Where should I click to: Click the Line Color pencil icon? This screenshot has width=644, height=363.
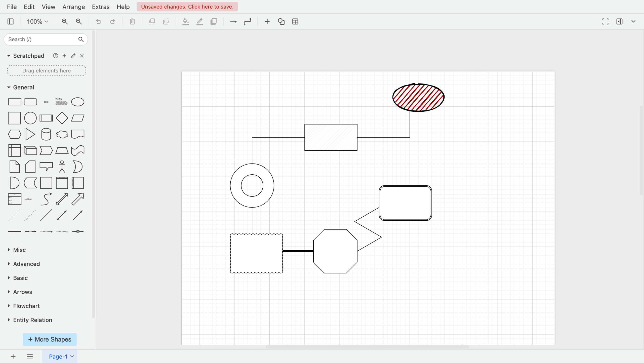point(200,22)
